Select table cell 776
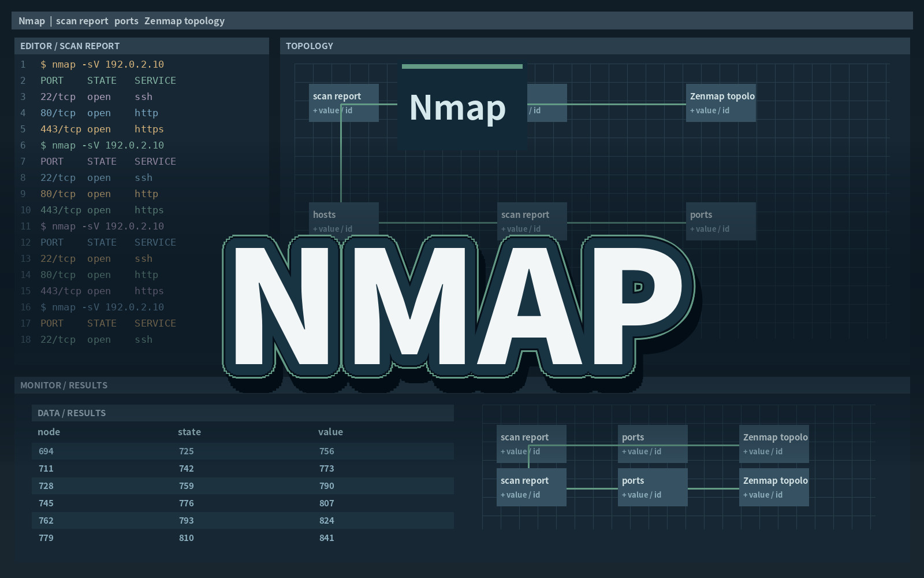The height and width of the screenshot is (578, 924). point(187,503)
